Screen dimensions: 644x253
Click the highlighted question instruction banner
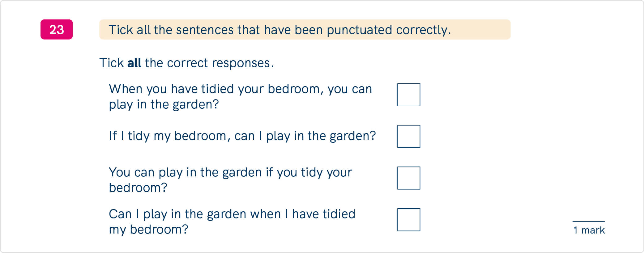[x=305, y=30]
